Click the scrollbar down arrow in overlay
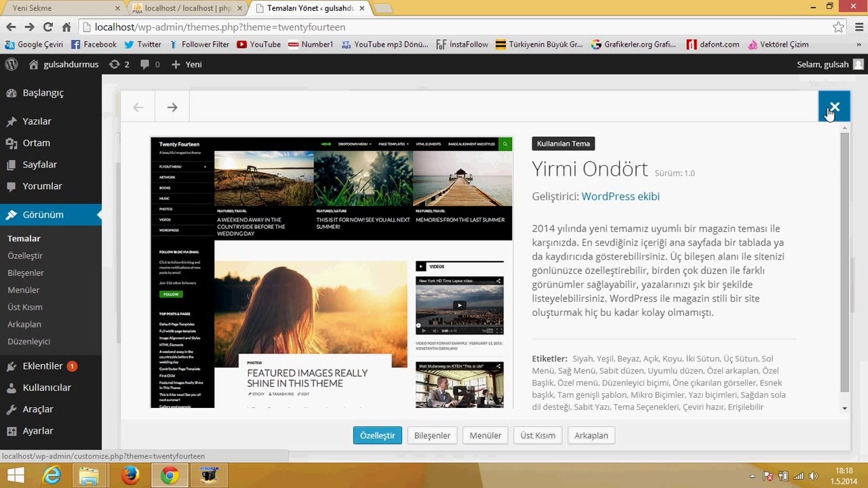Viewport: 868px width, 488px height. click(x=844, y=408)
